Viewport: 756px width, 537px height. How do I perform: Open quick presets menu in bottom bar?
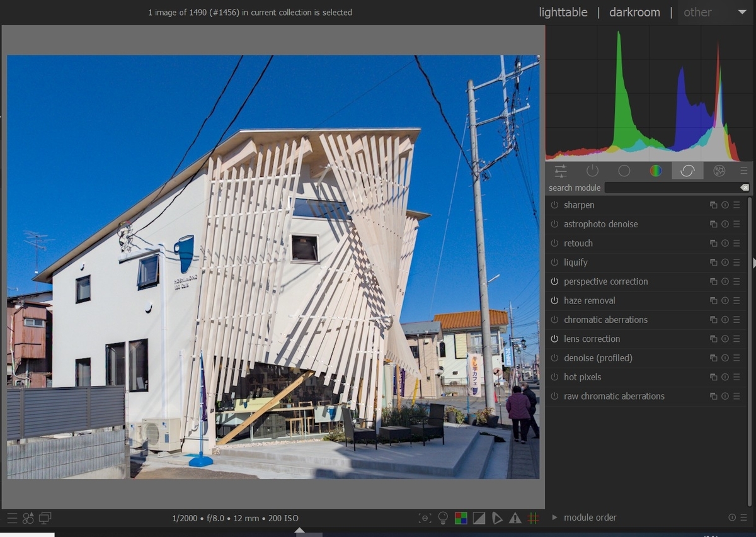(12, 518)
